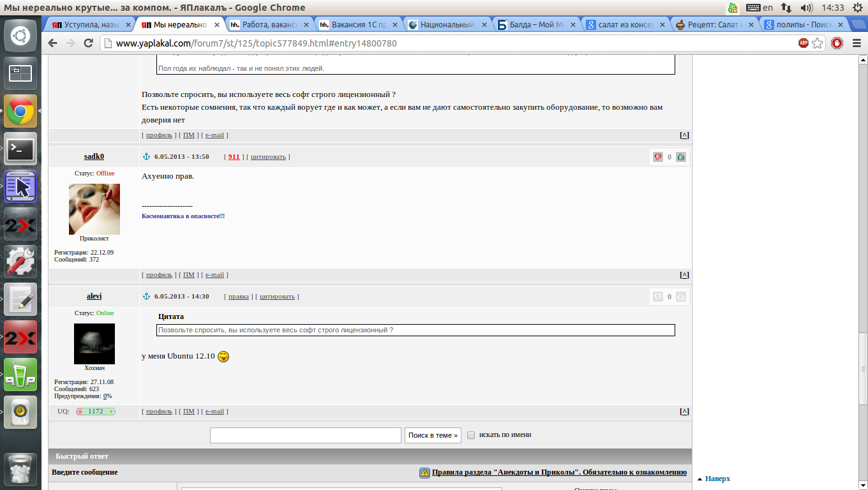The image size is (868, 490).
Task: Click the anchor icon on alevi's post
Action: point(146,297)
